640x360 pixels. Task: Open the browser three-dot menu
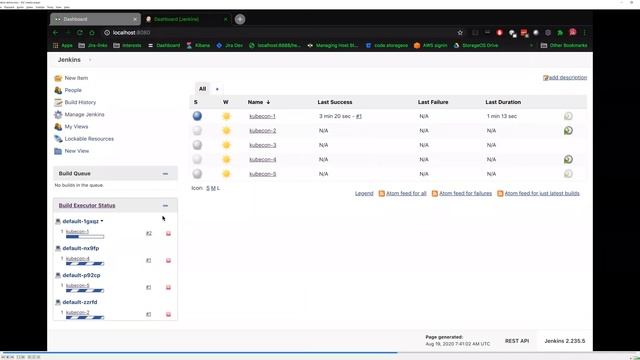point(584,33)
